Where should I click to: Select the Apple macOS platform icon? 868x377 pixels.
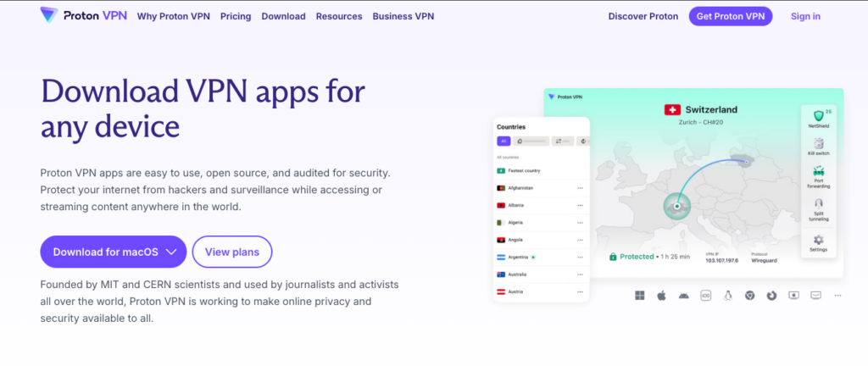661,296
